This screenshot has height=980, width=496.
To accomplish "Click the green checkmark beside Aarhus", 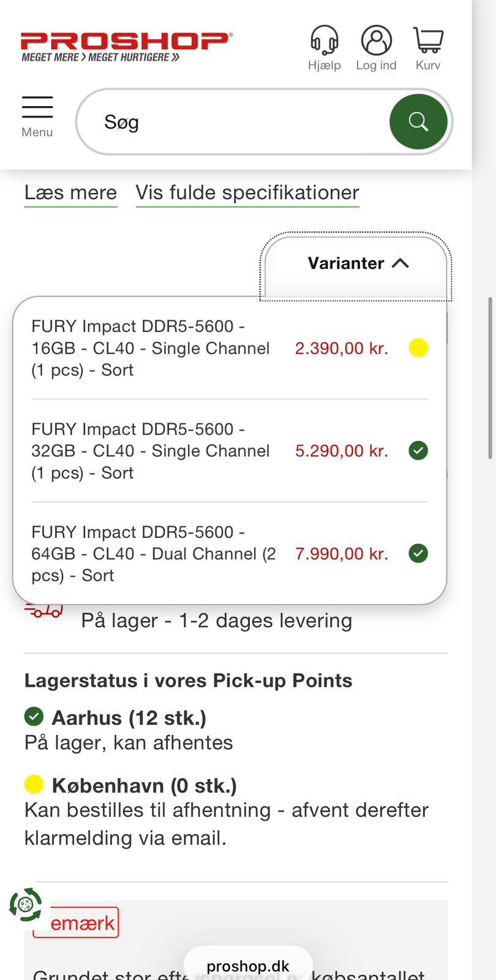I will click(34, 716).
